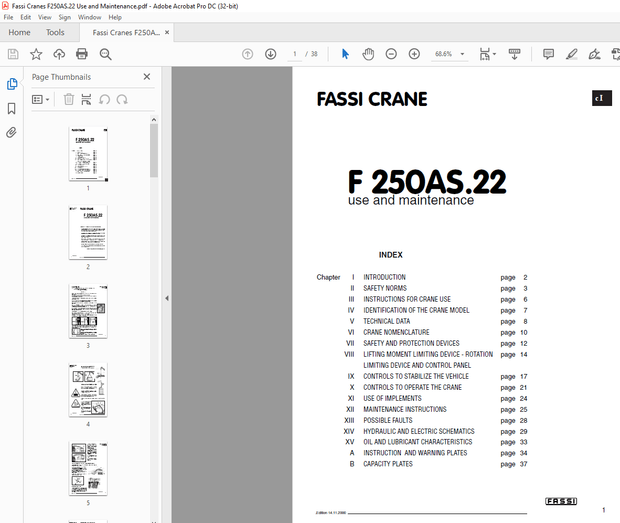Rotate page clockwise
620x523 pixels.
[122, 99]
